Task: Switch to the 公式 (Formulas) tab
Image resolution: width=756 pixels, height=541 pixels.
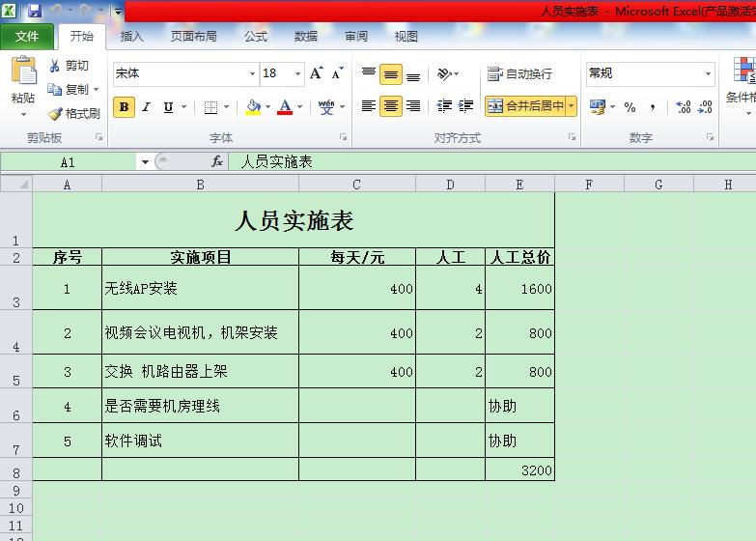Action: 255,37
